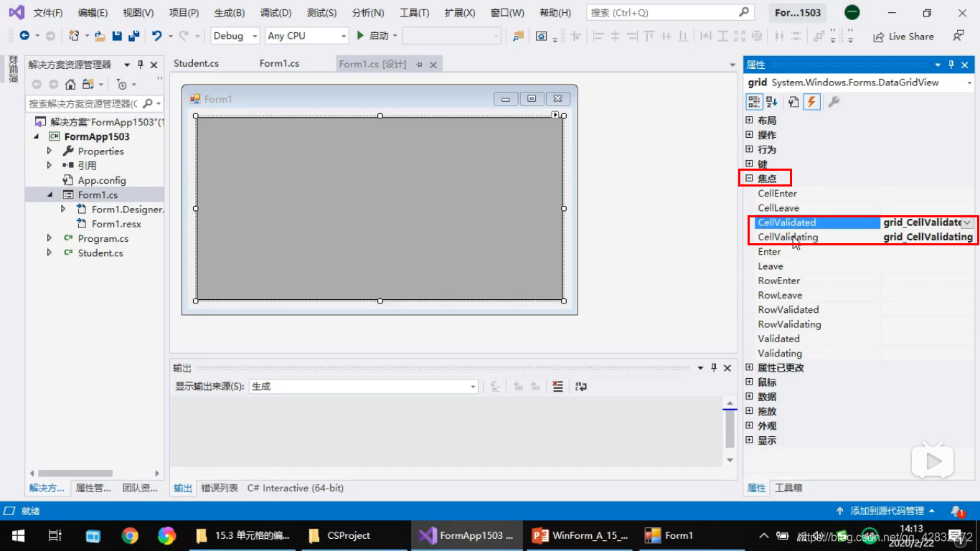Open 工具(T) menu
Screen dimensions: 980x551
[x=415, y=13]
